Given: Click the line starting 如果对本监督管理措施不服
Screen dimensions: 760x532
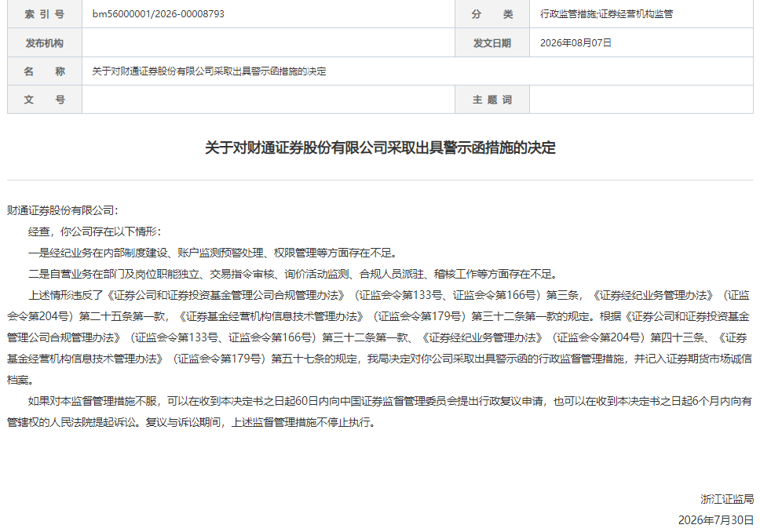Looking at the screenshot, I should coord(389,401).
